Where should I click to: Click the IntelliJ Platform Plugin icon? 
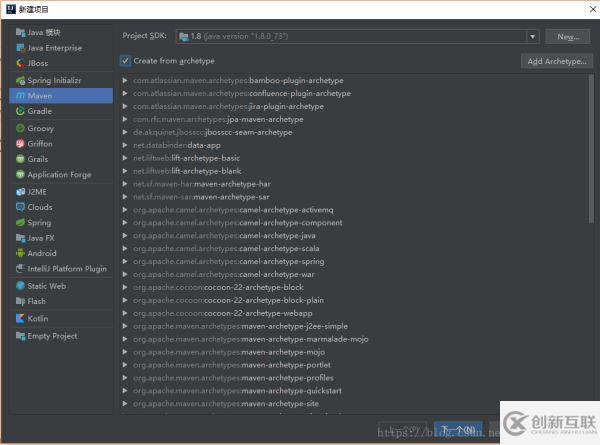[x=20, y=269]
